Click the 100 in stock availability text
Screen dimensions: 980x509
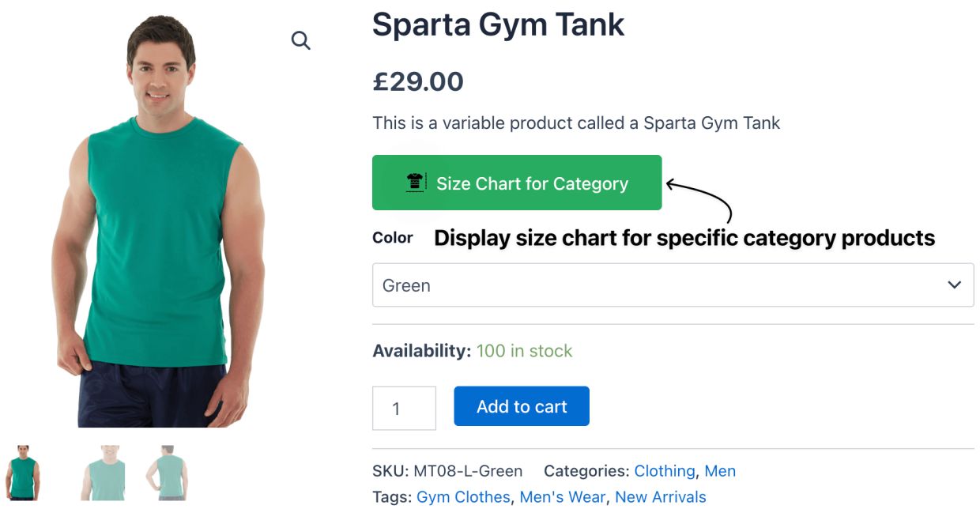tap(523, 350)
